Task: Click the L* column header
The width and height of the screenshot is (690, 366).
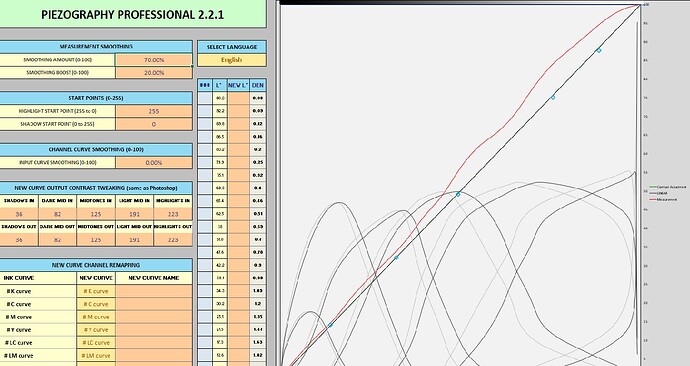Action: point(220,85)
